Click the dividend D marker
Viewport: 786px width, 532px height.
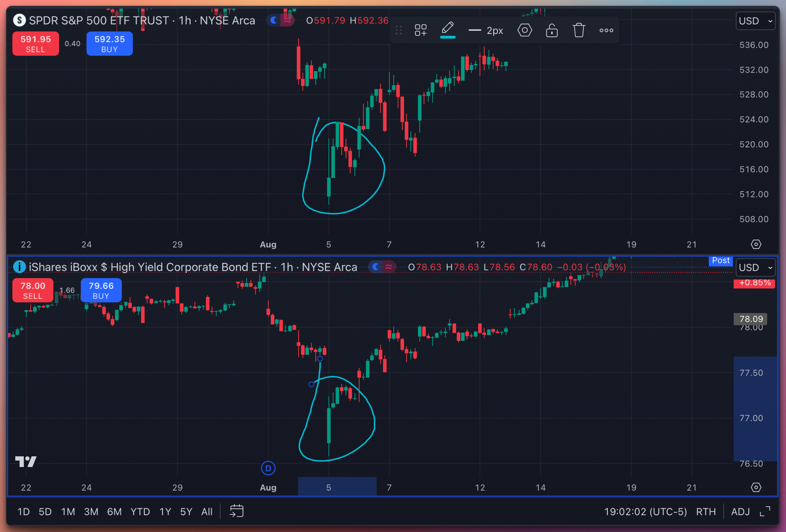pyautogui.click(x=268, y=468)
